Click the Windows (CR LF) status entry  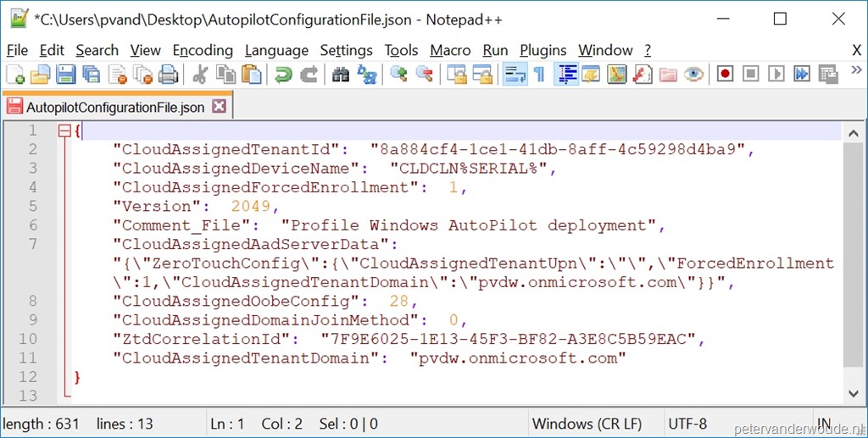point(587,424)
